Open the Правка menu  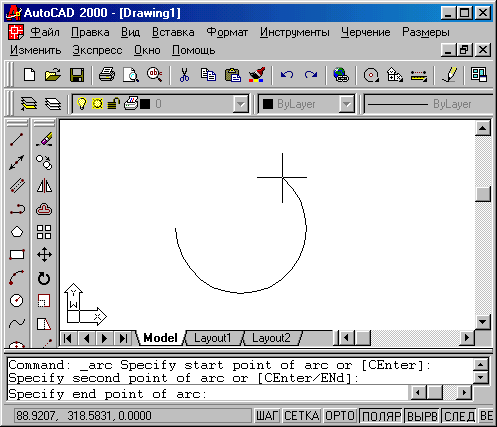pyautogui.click(x=90, y=32)
